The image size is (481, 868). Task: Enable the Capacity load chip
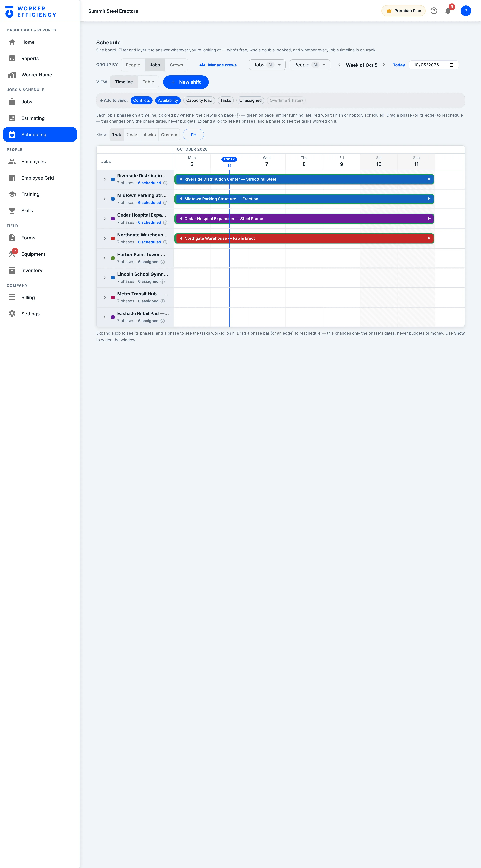[x=199, y=100]
